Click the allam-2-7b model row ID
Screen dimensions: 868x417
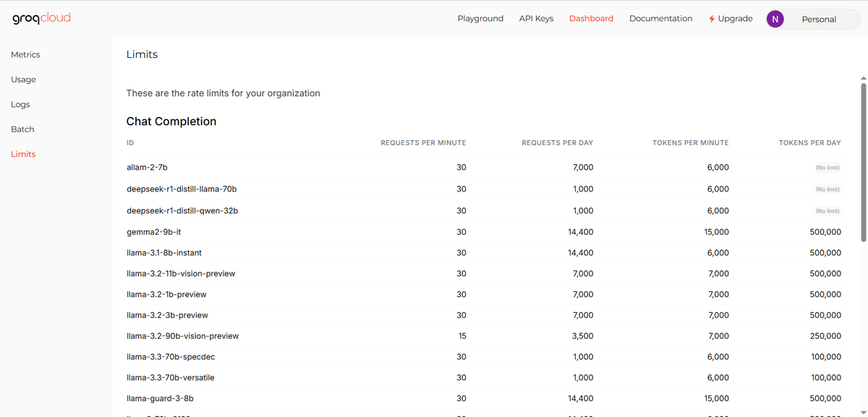pos(147,168)
